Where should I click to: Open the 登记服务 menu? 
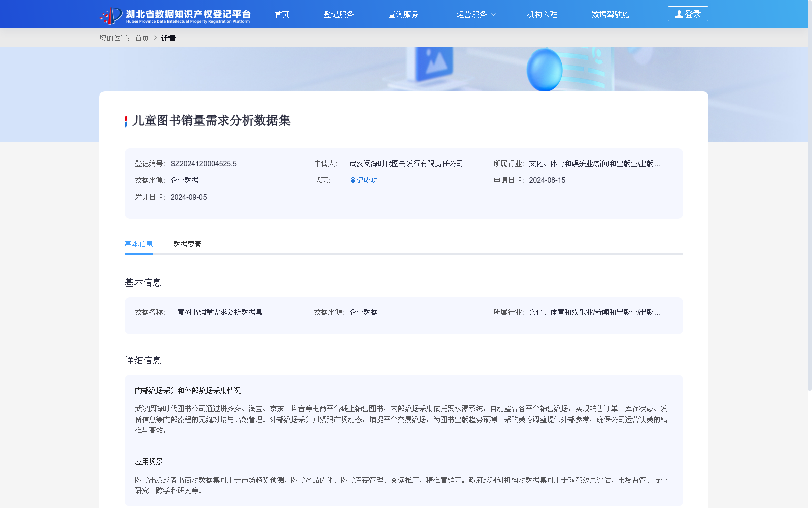pyautogui.click(x=339, y=14)
